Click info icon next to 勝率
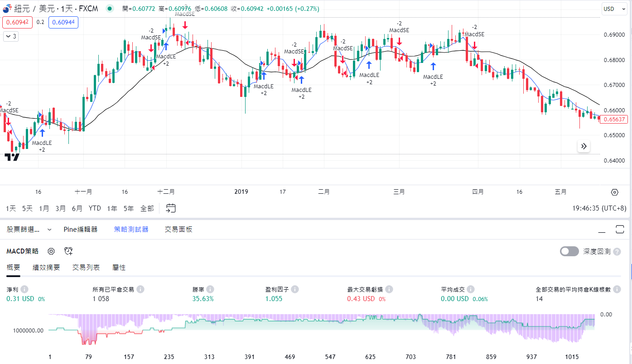 (210, 289)
